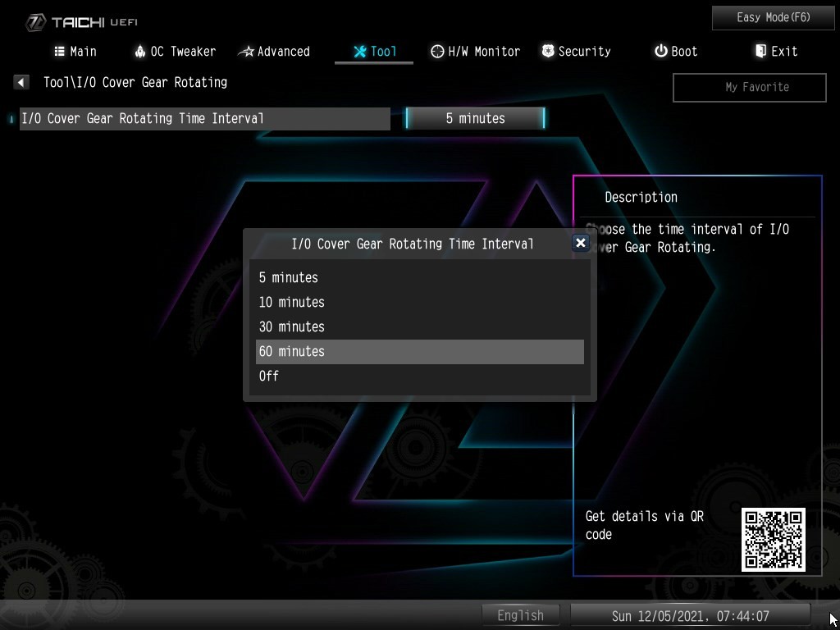
Task: Go back using the left arrow
Action: 21,83
